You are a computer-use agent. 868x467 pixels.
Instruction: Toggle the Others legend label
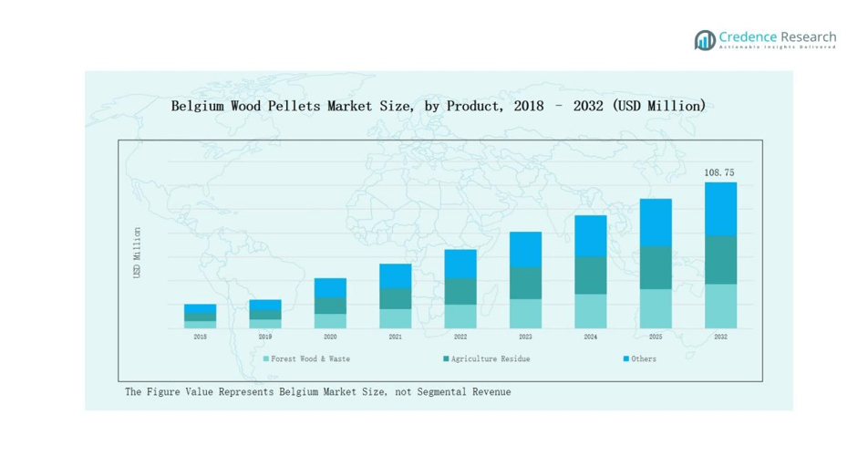[x=644, y=359]
